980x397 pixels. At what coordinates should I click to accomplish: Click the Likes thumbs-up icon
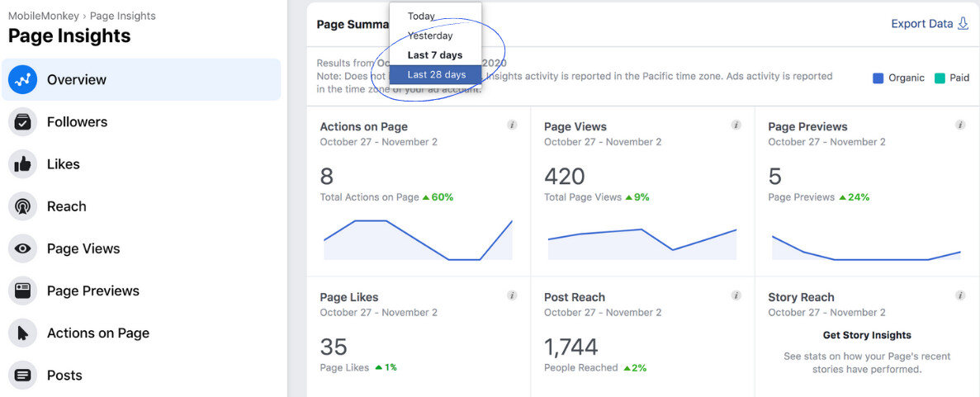22,164
